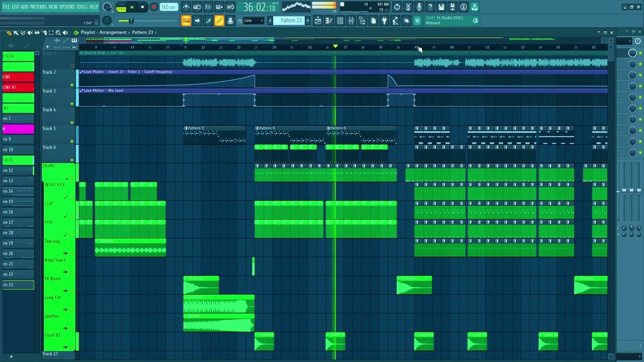This screenshot has height=362, width=644.
Task: Open the FILE menu
Action: (x=6, y=7)
